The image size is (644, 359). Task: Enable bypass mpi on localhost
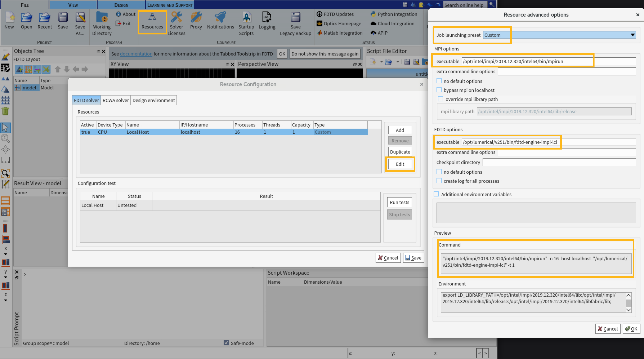pos(439,90)
